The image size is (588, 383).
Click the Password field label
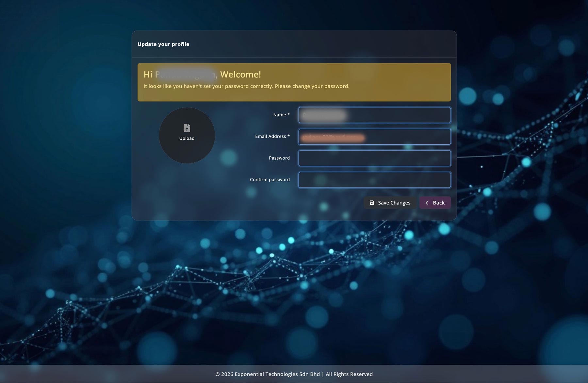(x=279, y=158)
